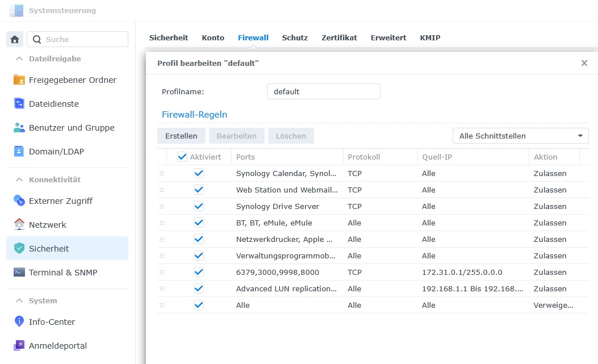The width and height of the screenshot is (598, 364).
Task: Open Externer Zugriff icon
Action: [x=19, y=201]
